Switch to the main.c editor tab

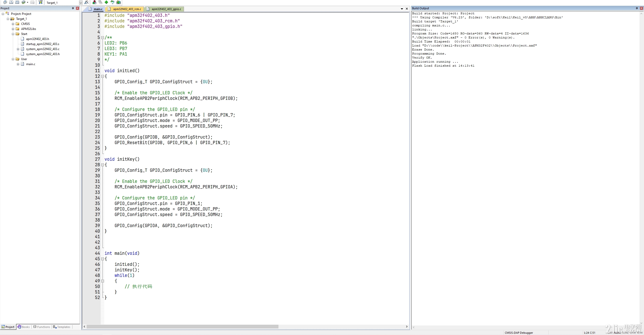(96, 9)
